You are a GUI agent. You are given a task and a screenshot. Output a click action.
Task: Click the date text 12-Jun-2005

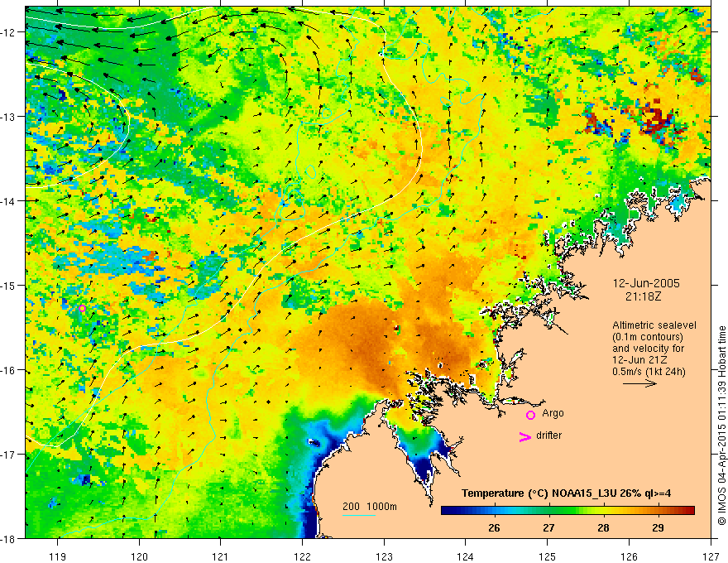(x=646, y=283)
